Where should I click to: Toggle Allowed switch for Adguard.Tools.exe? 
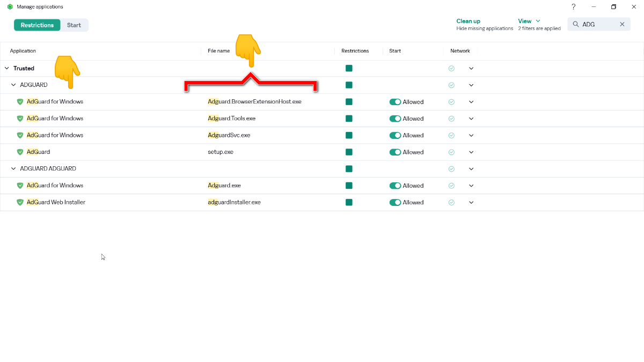pos(395,119)
